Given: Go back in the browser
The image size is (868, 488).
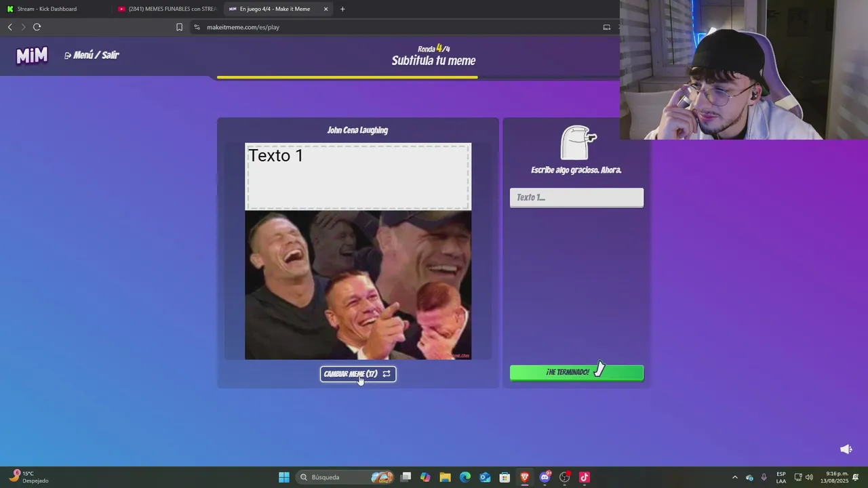Looking at the screenshot, I should click(x=9, y=27).
